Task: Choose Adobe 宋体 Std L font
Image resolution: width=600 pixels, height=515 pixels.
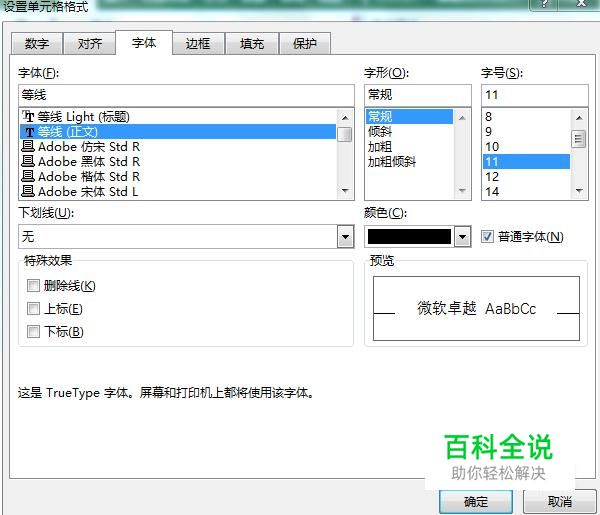Action: pyautogui.click(x=178, y=191)
